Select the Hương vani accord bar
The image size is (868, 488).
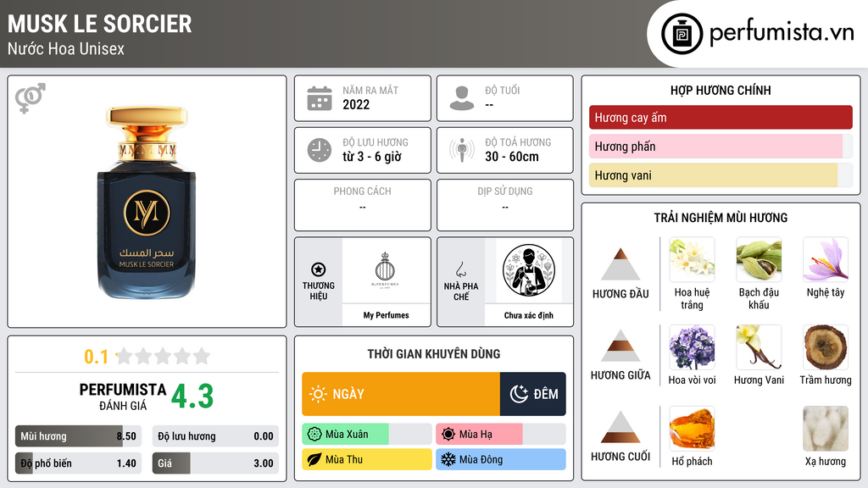(721, 175)
